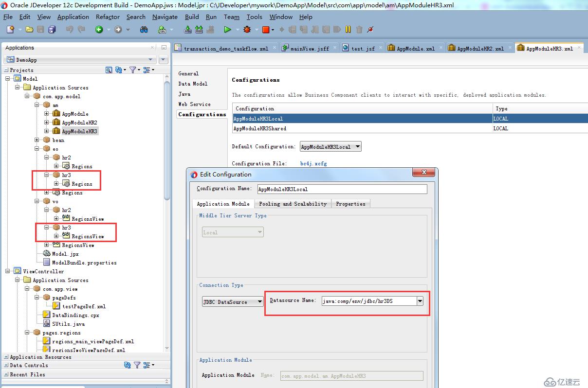This screenshot has width=588, height=388.
Task: Switch to the Properties dialog tab
Action: (350, 204)
